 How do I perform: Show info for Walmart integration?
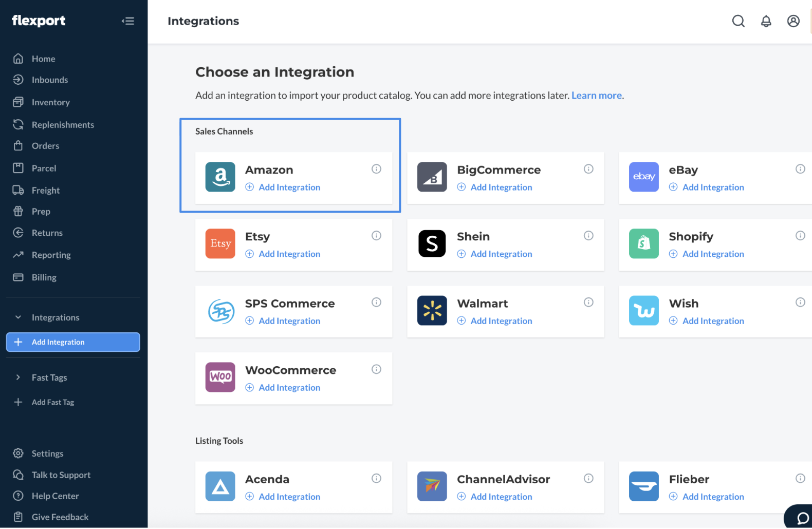pyautogui.click(x=589, y=303)
